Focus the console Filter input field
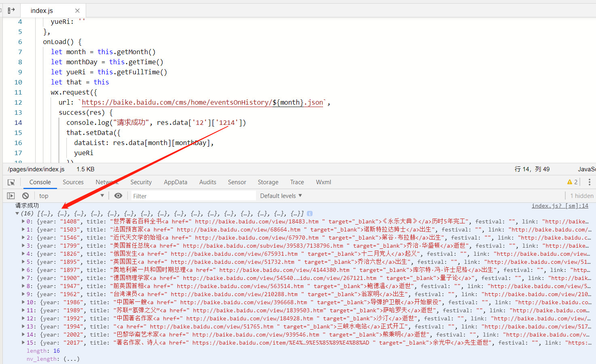This screenshot has width=596, height=364. point(193,196)
